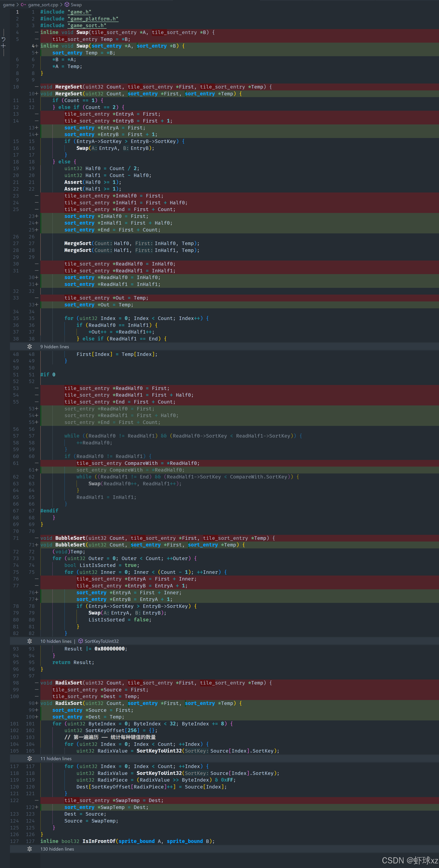This screenshot has width=439, height=868.
Task: Select the Swap symbol breadcrumb
Action: [76, 5]
